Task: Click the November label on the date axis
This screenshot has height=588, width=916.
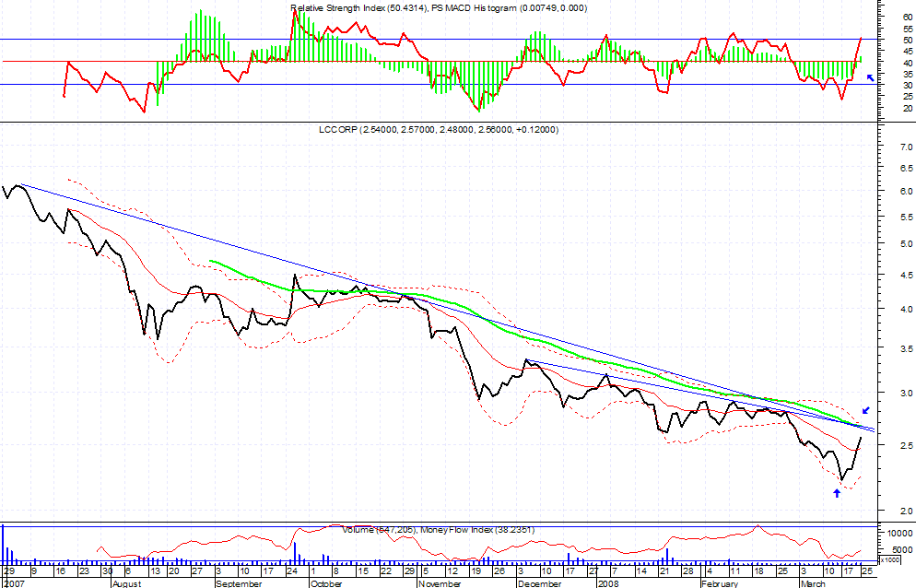Action: pyautogui.click(x=440, y=583)
